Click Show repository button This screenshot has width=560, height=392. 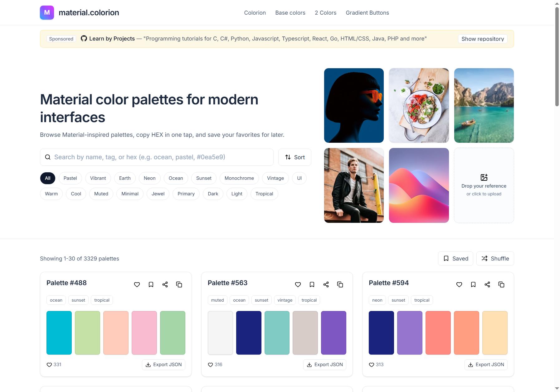pos(483,39)
